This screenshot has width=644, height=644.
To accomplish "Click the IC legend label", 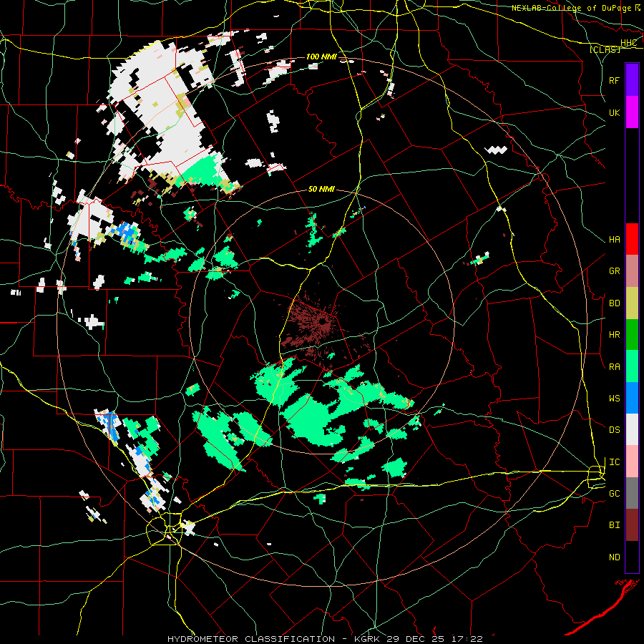I will pyautogui.click(x=615, y=462).
